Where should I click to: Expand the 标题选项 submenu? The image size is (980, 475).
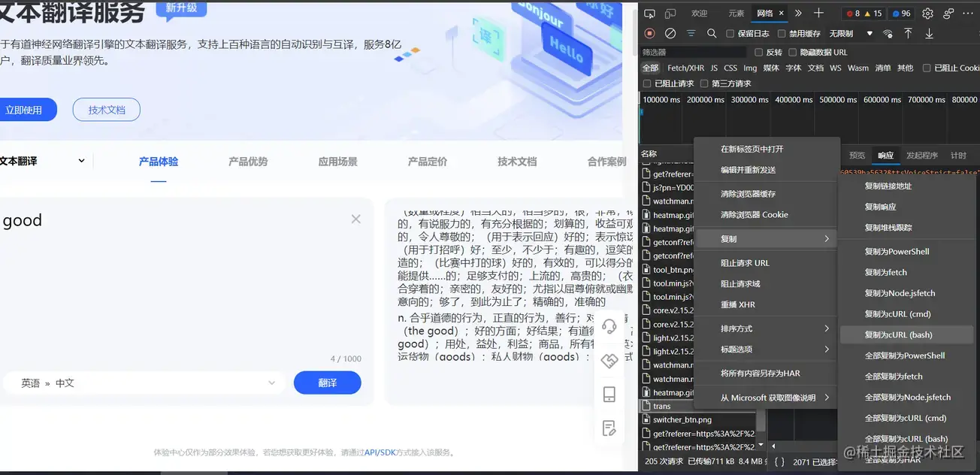[x=765, y=349]
